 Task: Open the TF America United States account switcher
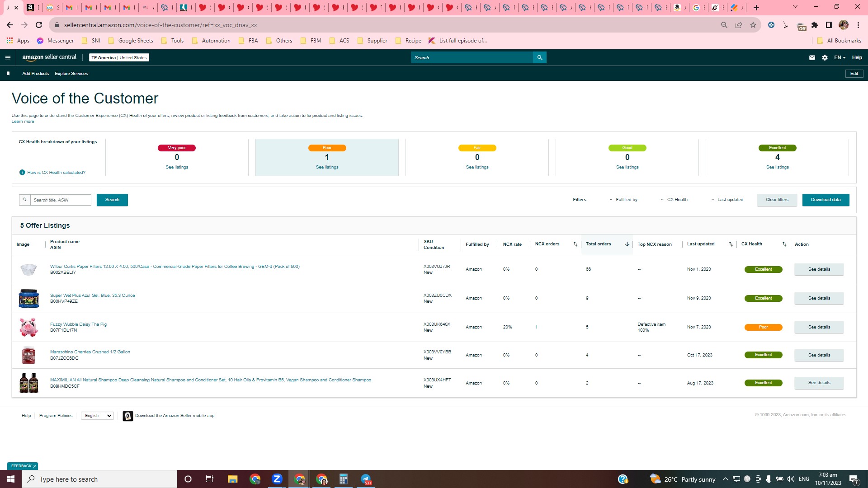pos(119,57)
